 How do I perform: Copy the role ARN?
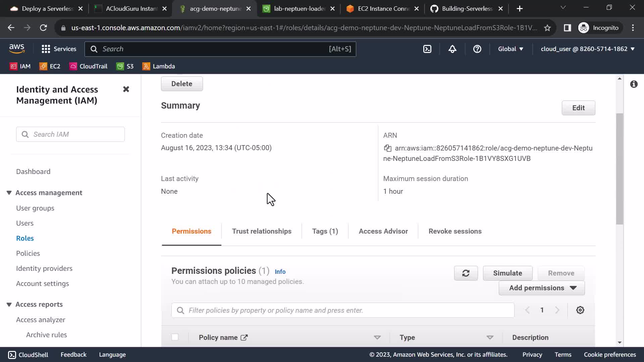coord(387,148)
